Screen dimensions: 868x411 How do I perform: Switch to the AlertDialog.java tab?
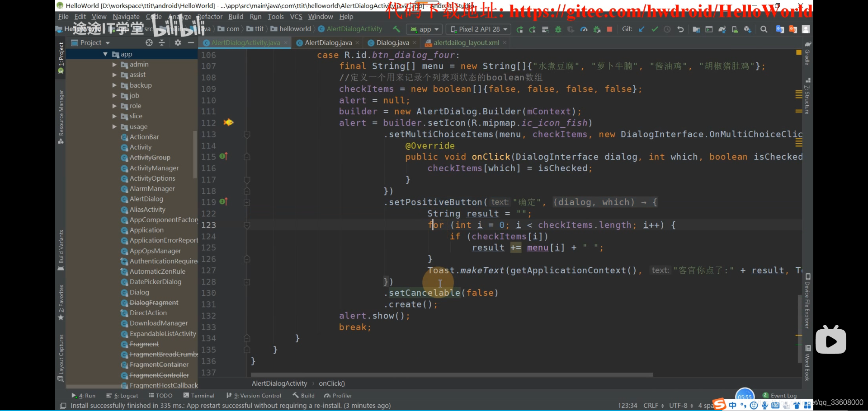[x=328, y=42]
